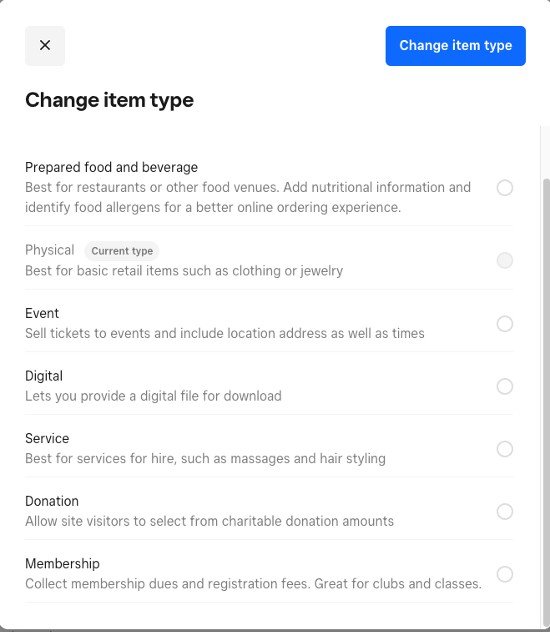550x632 pixels.
Task: Select the Donation radio button
Action: (504, 511)
